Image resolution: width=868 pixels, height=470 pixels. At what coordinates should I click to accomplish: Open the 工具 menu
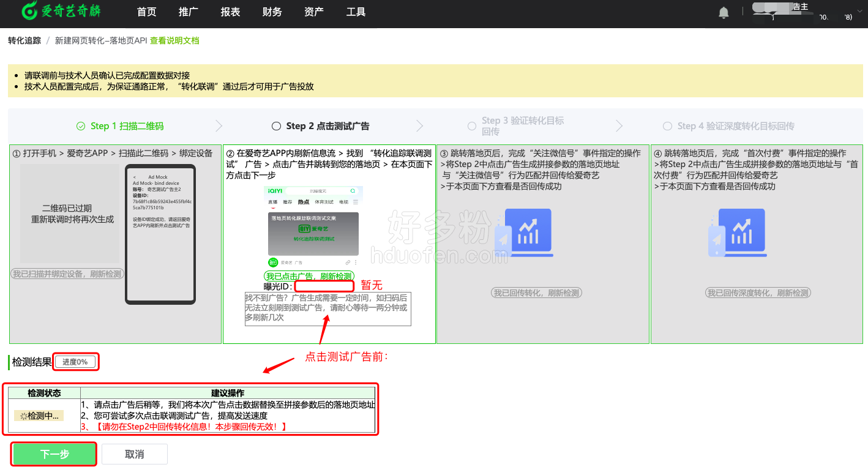pos(356,12)
